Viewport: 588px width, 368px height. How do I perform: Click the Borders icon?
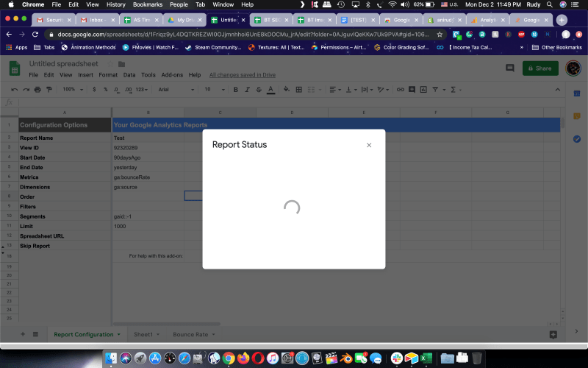(299, 89)
